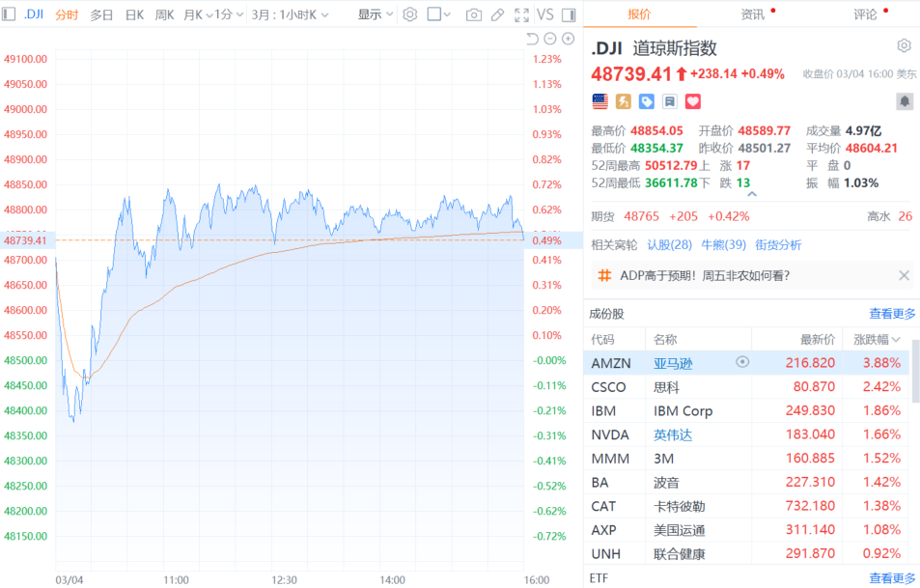Click 查看更多 beside 成份股

click(x=892, y=313)
